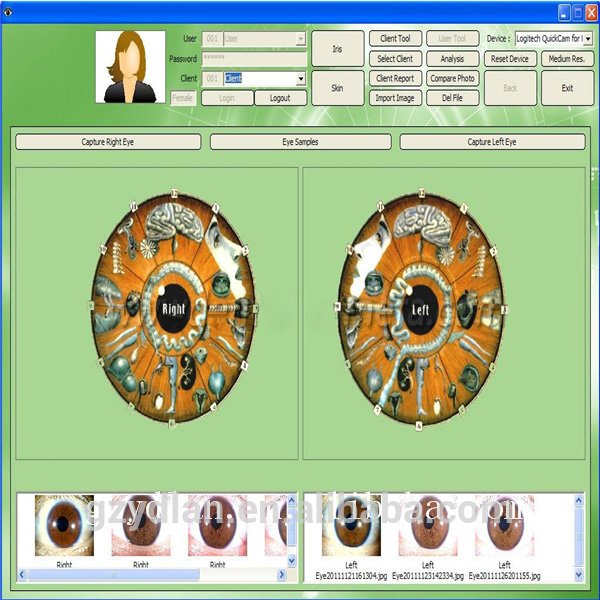Open the Iris module
The height and width of the screenshot is (600, 600).
[x=338, y=49]
